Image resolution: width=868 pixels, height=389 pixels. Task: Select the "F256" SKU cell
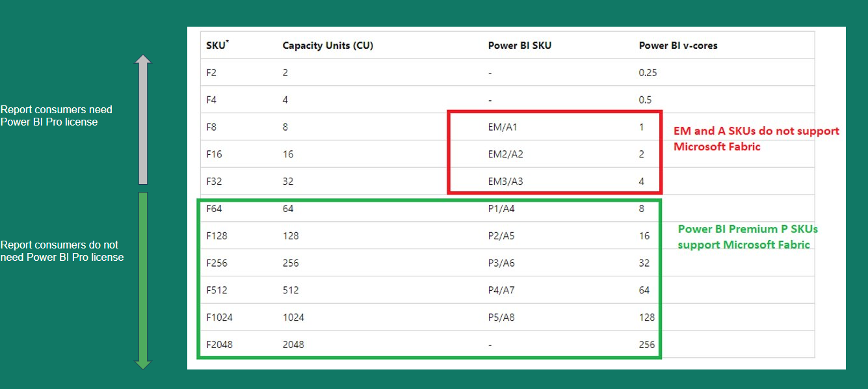click(x=217, y=263)
